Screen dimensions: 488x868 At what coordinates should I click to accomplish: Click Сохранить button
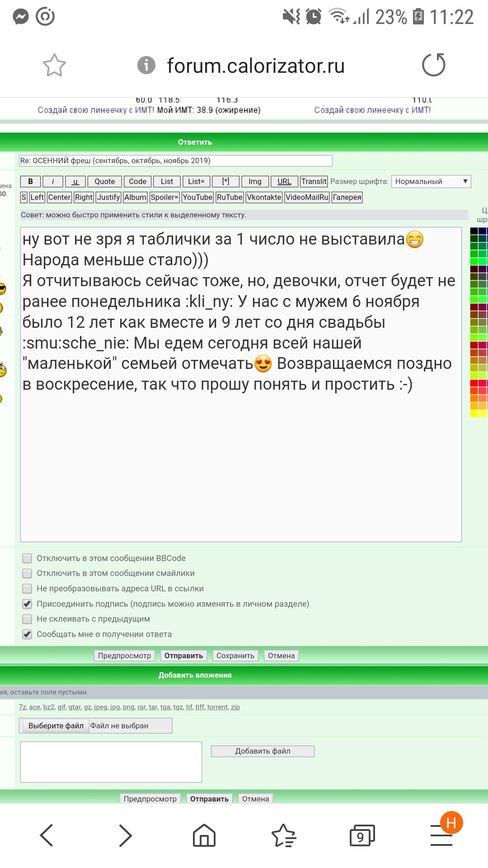click(x=235, y=656)
